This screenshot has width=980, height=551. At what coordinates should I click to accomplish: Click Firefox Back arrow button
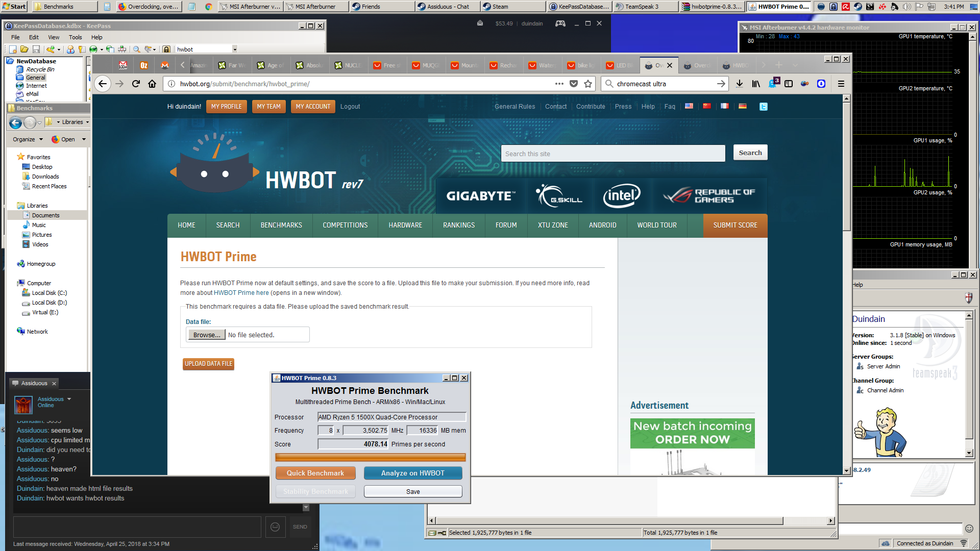pyautogui.click(x=103, y=84)
